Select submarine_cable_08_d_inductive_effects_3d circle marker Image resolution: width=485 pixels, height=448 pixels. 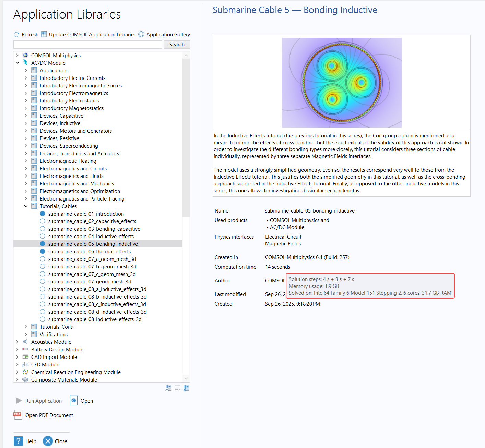click(43, 312)
